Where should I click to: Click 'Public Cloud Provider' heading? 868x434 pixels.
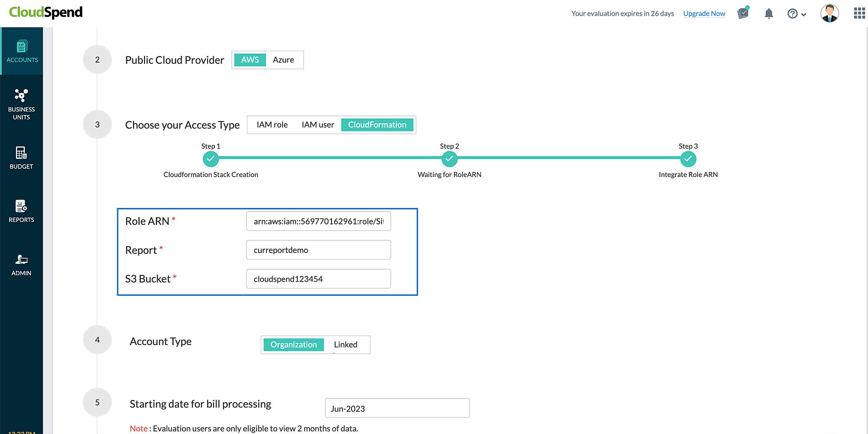pos(174,60)
